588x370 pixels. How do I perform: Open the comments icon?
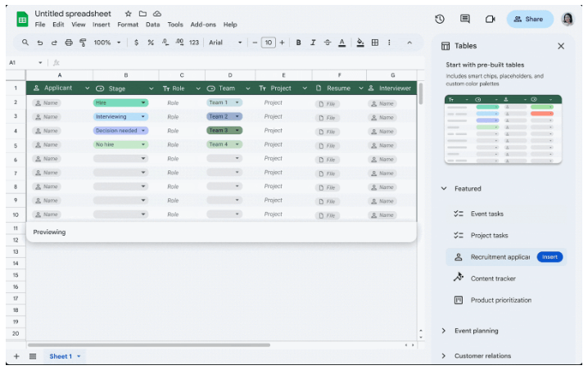tap(464, 19)
